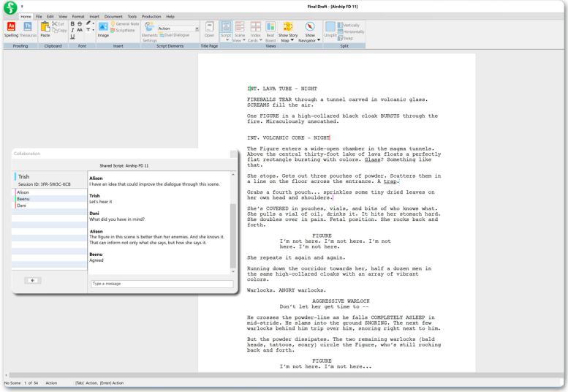568x392 pixels.
Task: Expand the Script view dropdown arrow
Action: pyautogui.click(x=227, y=40)
